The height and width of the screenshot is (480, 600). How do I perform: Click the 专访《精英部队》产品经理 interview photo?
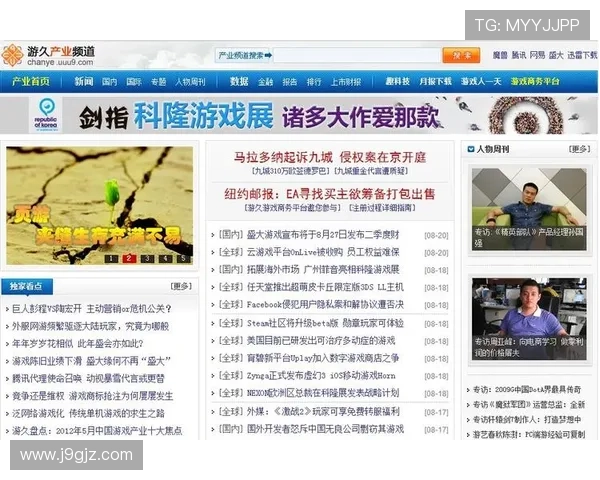(x=529, y=209)
